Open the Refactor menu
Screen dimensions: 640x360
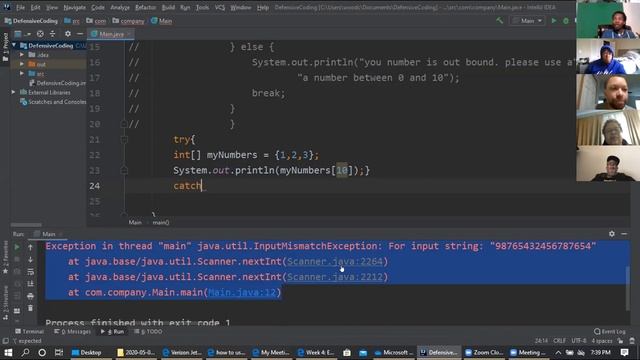click(145, 7)
